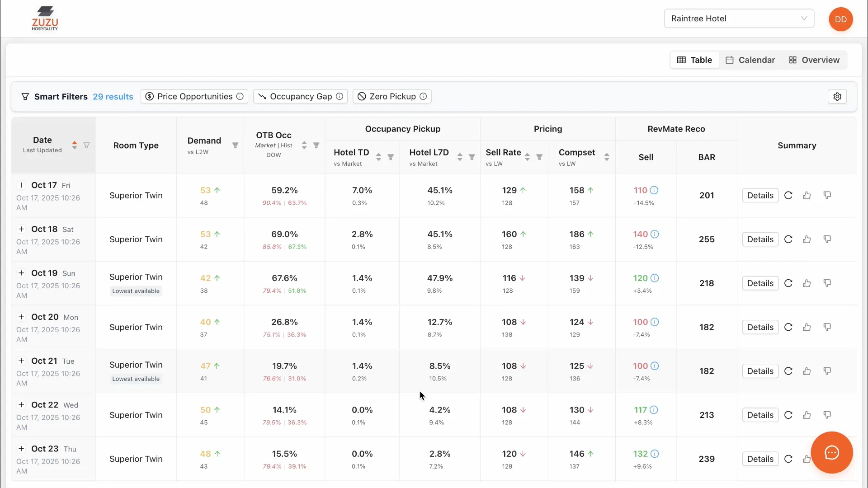Expand the Oct 17 date row
The width and height of the screenshot is (868, 488).
point(21,184)
